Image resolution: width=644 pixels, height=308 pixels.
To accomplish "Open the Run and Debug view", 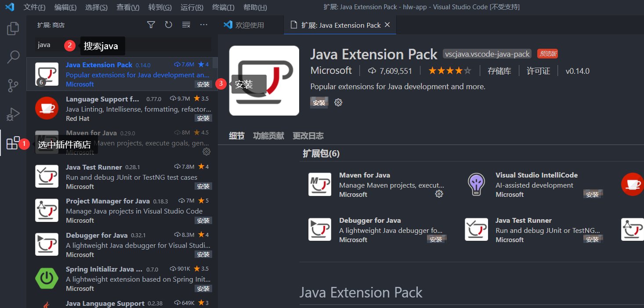I will pos(13,113).
